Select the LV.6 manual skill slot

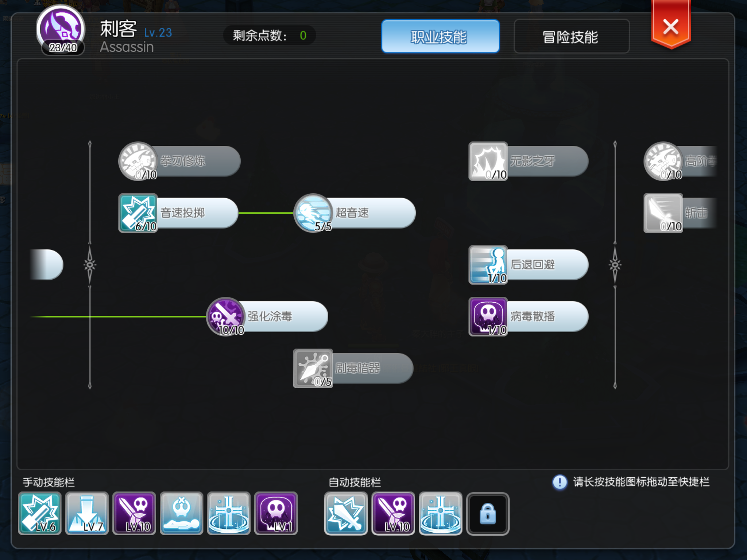click(x=40, y=513)
